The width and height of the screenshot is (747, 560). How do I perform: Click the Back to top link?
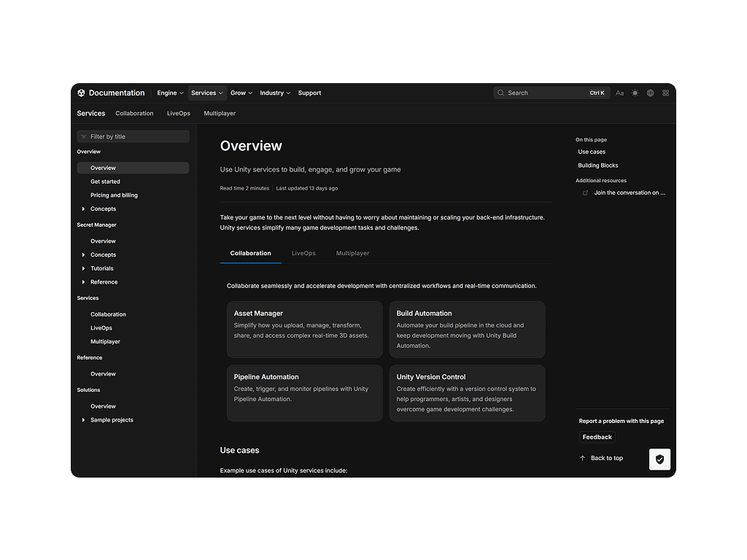click(606, 458)
